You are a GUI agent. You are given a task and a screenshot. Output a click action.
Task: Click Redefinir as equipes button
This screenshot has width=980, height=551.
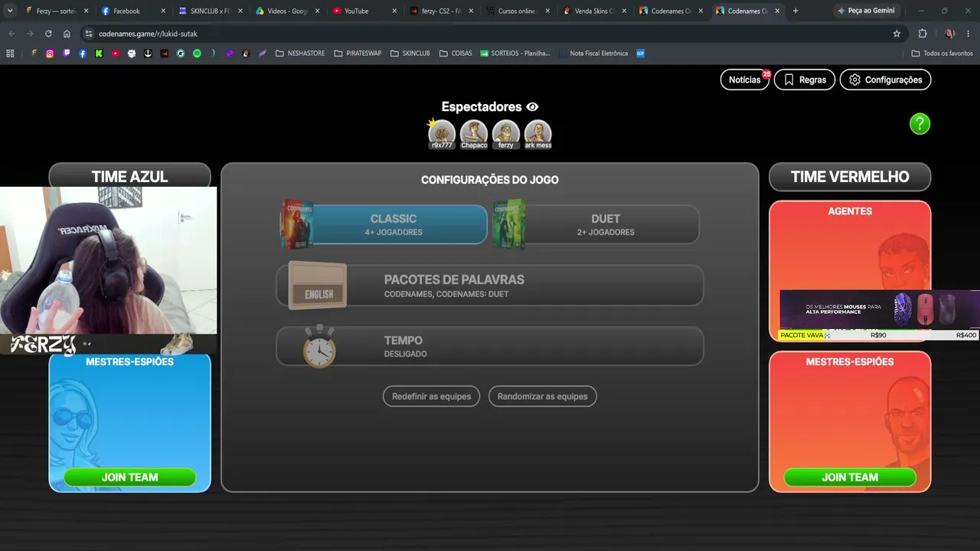[x=432, y=396]
